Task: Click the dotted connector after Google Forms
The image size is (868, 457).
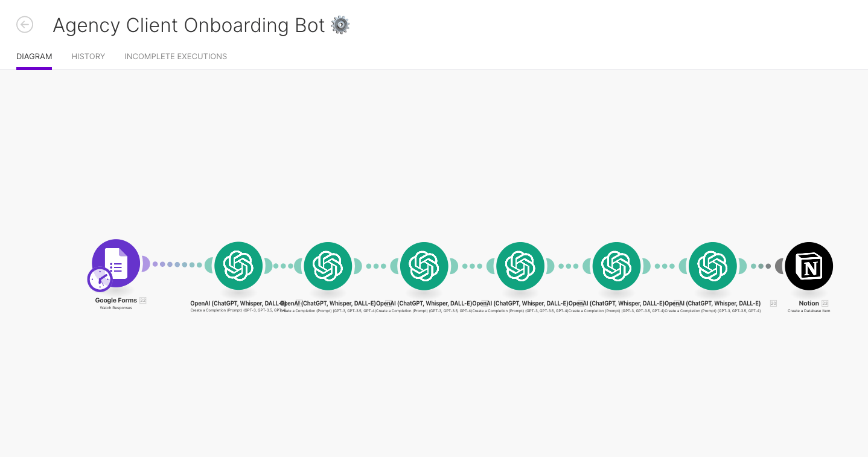Action: [177, 264]
